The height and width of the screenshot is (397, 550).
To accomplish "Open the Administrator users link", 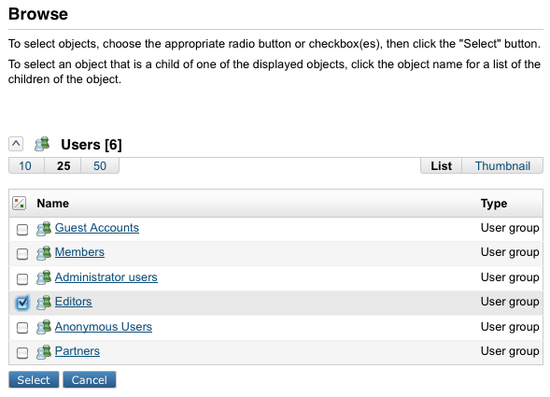I will [x=106, y=277].
